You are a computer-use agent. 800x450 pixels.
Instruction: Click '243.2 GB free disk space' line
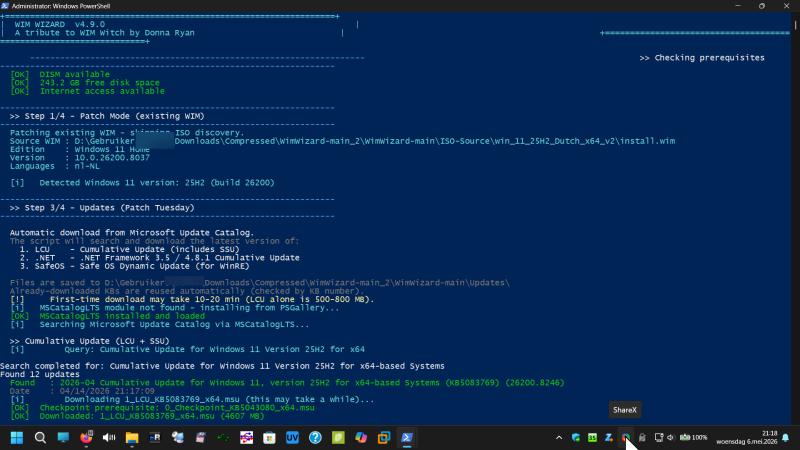click(x=85, y=83)
